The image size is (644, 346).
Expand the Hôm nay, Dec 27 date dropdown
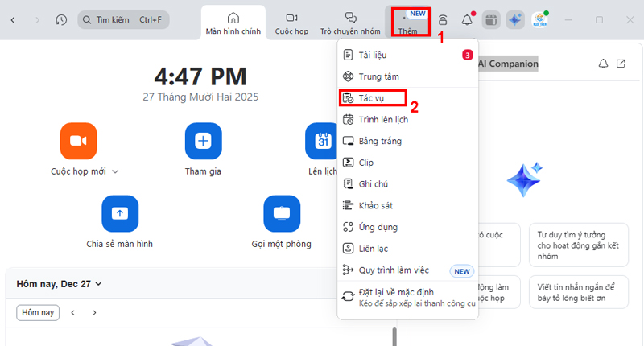pyautogui.click(x=98, y=284)
